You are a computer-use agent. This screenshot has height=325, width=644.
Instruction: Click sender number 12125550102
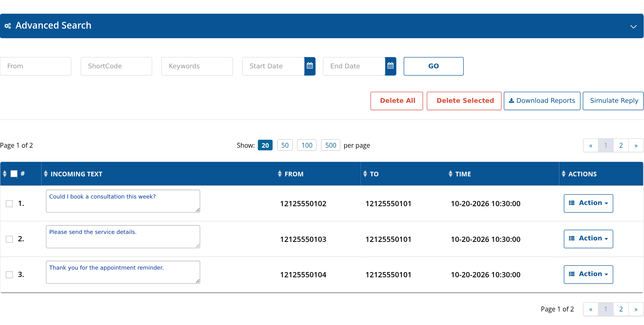pyautogui.click(x=303, y=204)
